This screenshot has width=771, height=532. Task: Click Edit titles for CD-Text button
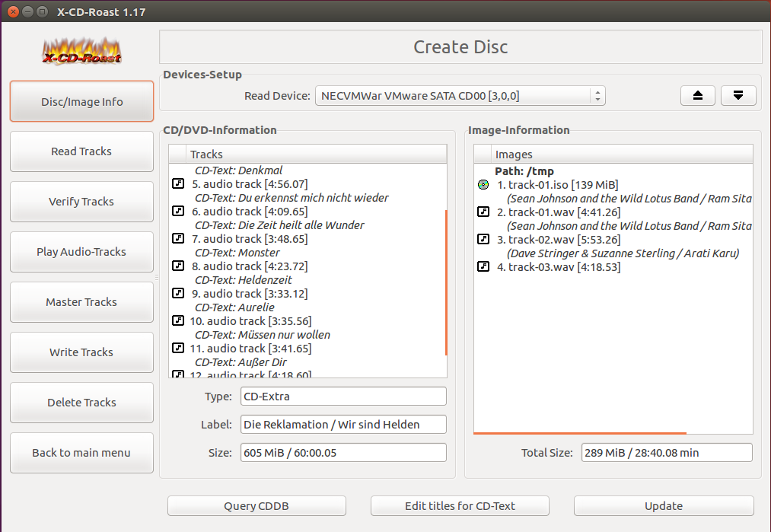click(460, 506)
